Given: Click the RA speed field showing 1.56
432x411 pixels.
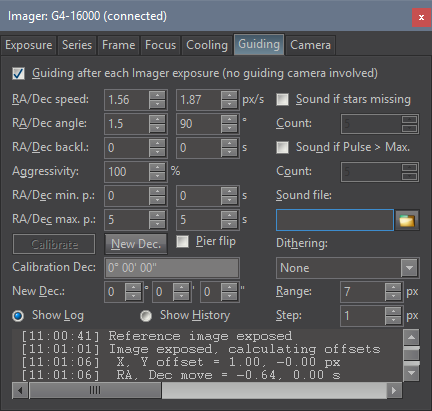Looking at the screenshot, I should (x=127, y=100).
